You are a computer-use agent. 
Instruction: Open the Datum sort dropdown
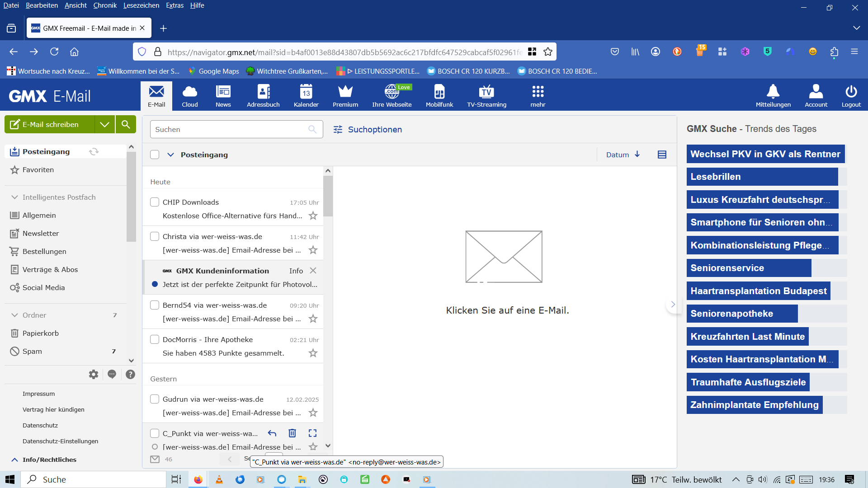[623, 155]
